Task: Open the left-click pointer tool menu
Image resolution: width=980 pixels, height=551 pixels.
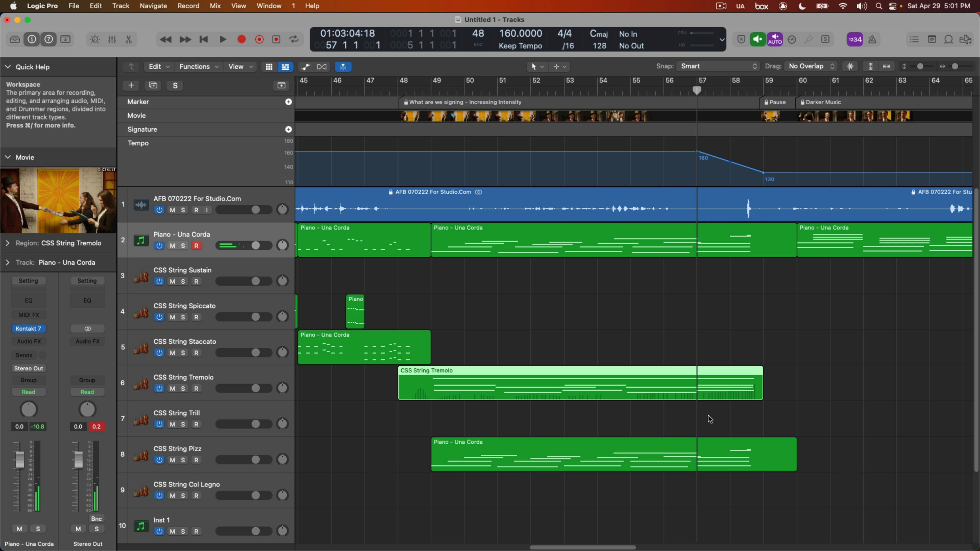Action: point(537,67)
